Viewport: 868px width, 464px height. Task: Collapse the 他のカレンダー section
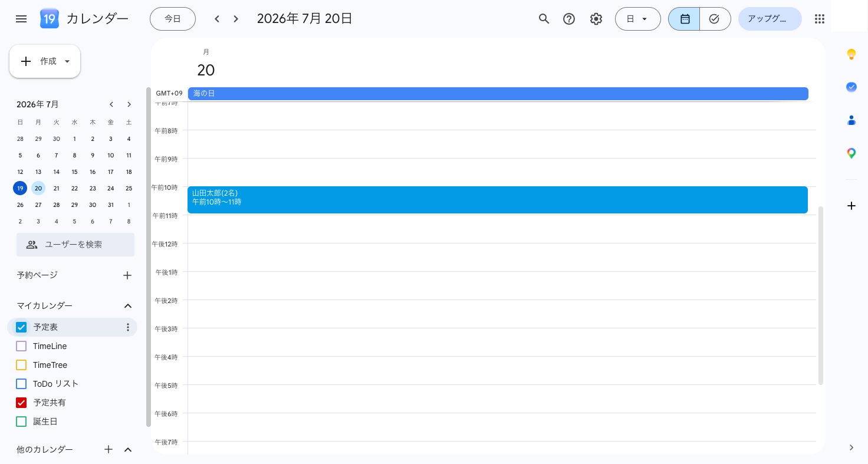coord(128,449)
